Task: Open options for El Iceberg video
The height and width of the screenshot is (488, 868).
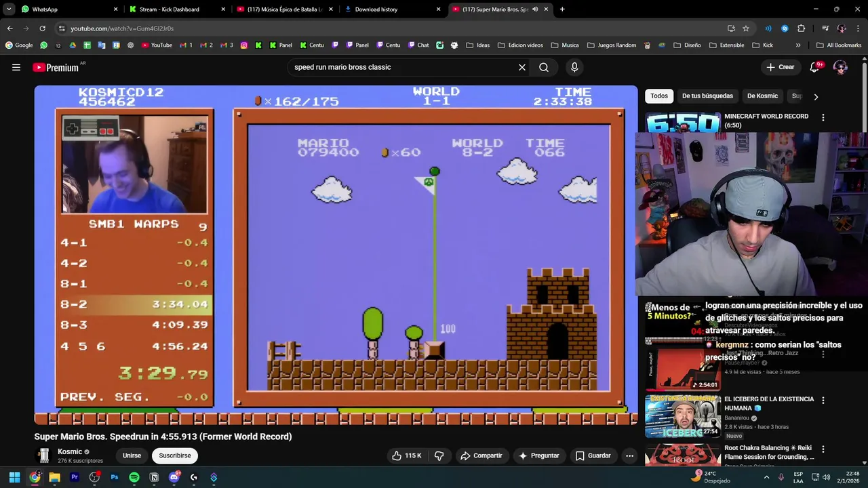Action: pyautogui.click(x=823, y=401)
